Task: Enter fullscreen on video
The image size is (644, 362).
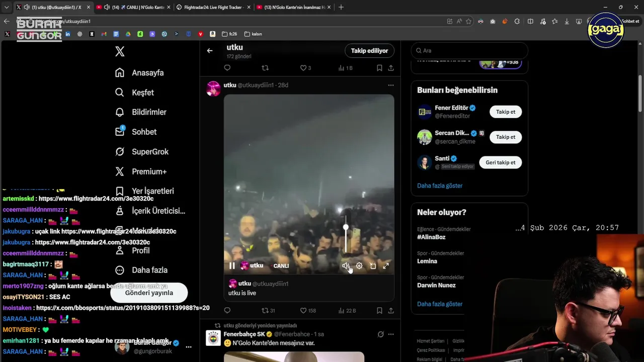Action: (386, 266)
